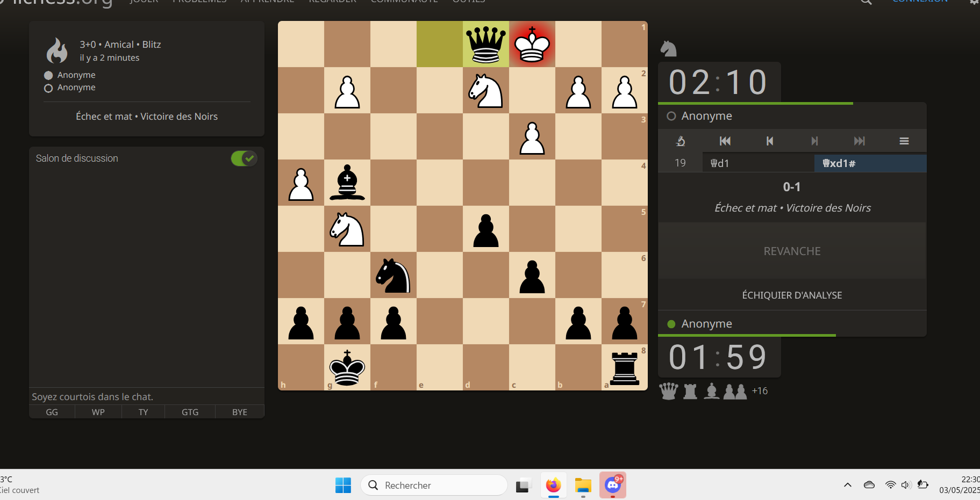Click the black pawn on b7
980x500 pixels.
(578, 321)
